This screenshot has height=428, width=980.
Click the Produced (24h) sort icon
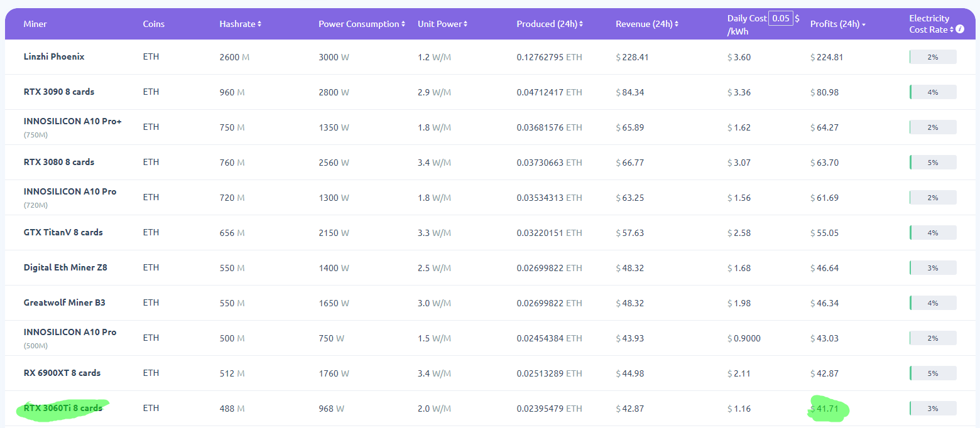[x=581, y=24]
